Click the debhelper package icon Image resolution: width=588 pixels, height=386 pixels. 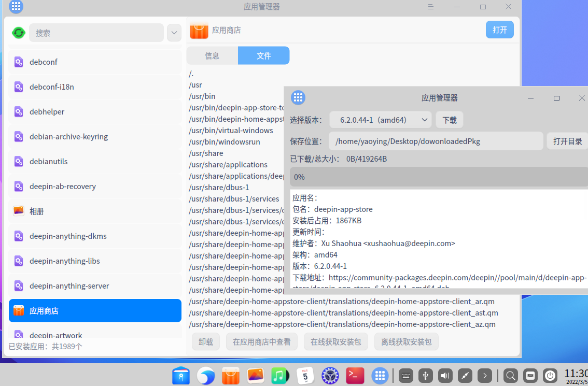pyautogui.click(x=19, y=112)
